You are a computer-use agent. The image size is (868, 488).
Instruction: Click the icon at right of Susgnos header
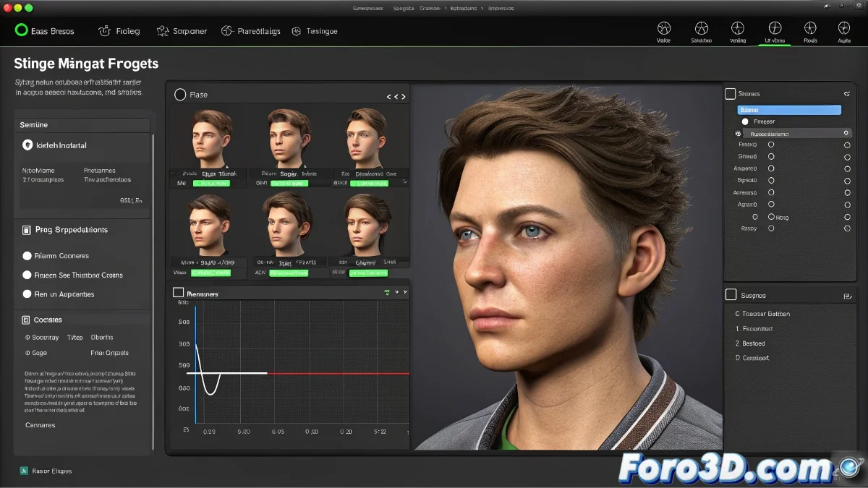click(x=848, y=296)
